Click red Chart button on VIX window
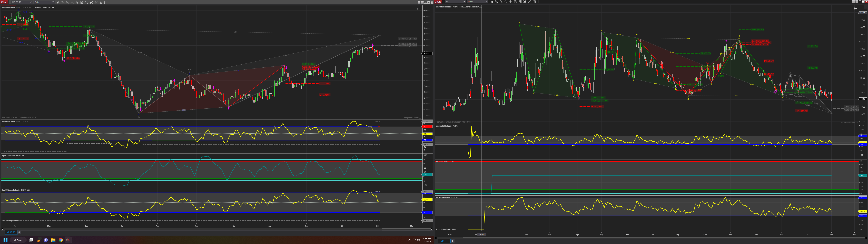 click(x=438, y=2)
